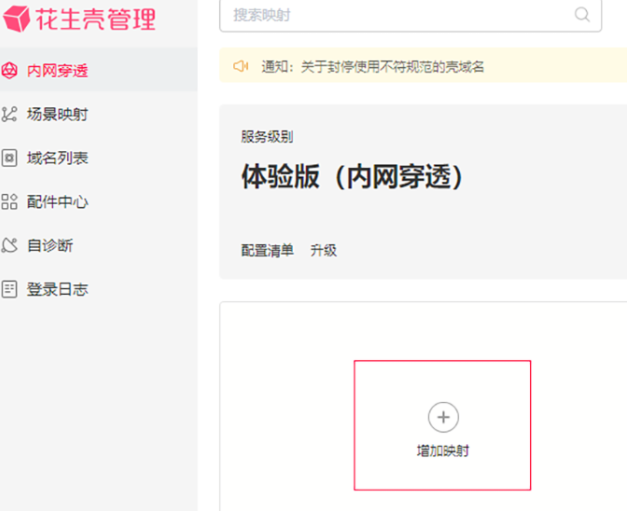Screen dimensions: 627x511
Task: Click the 内网穿透 sidebar icon
Action: [9, 70]
